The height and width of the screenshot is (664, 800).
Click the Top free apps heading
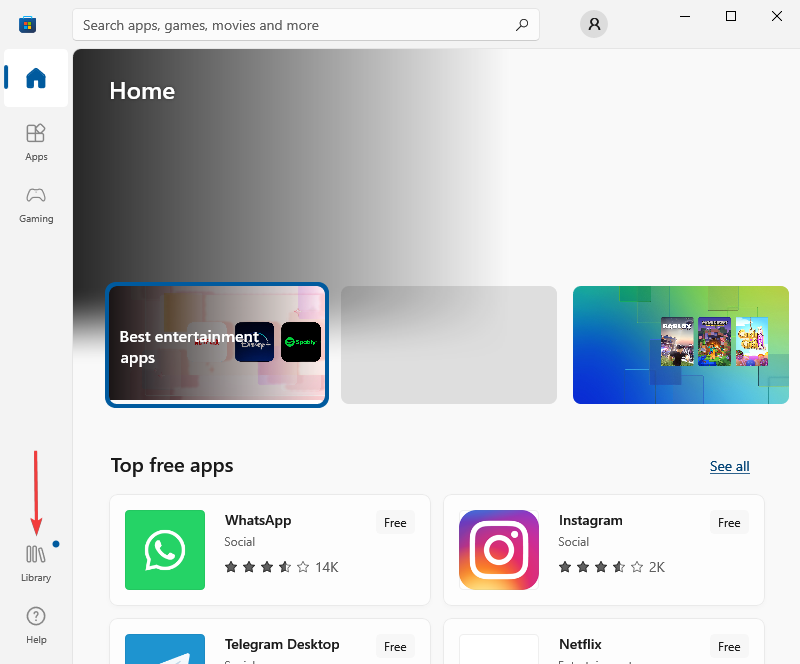tap(172, 465)
